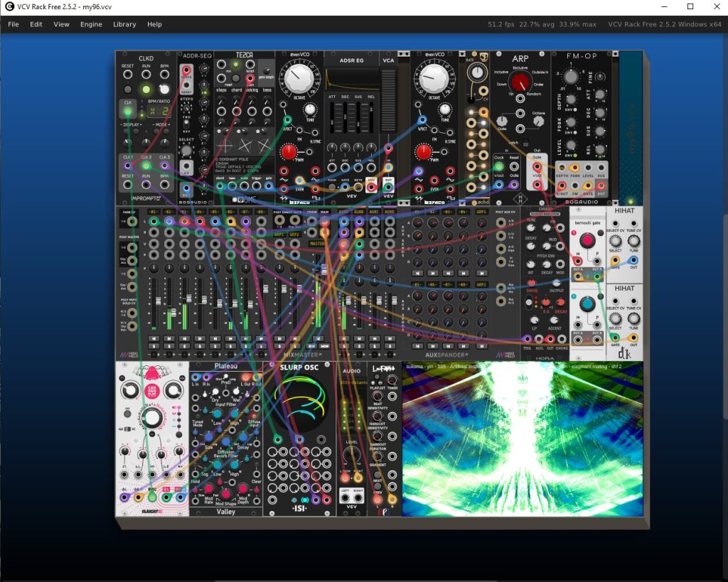Open the File menu

[14, 24]
